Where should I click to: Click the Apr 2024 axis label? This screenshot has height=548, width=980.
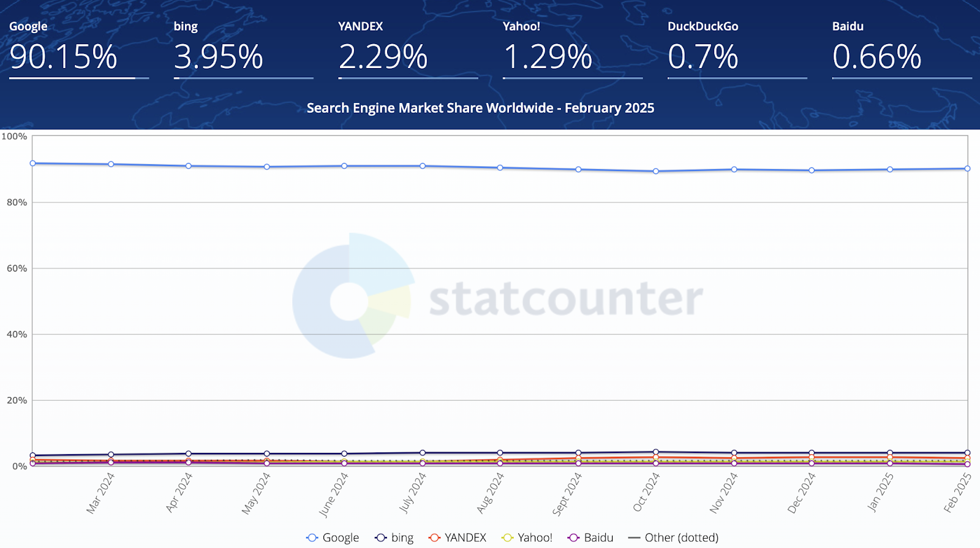[x=179, y=492]
